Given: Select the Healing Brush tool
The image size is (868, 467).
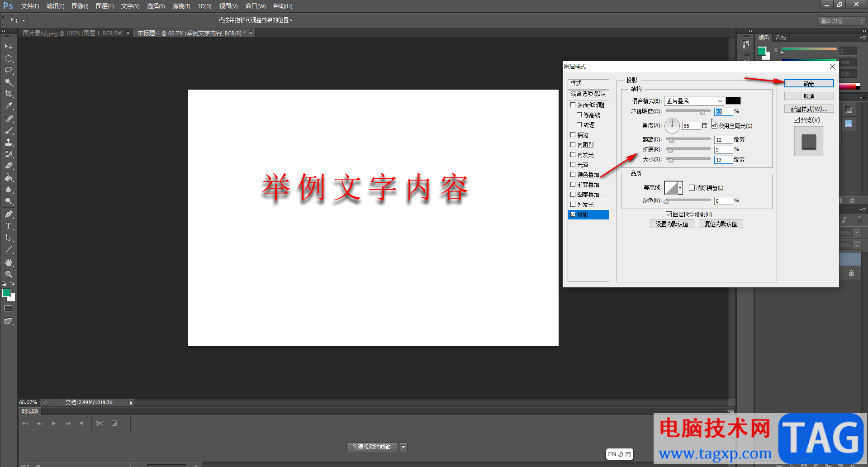Looking at the screenshot, I should pyautogui.click(x=9, y=119).
